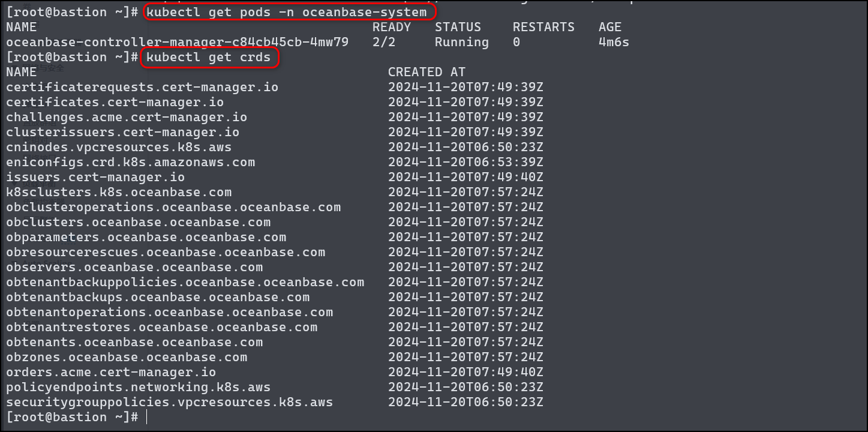Click the '2/2' ready value
The image size is (868, 432).
pos(384,42)
